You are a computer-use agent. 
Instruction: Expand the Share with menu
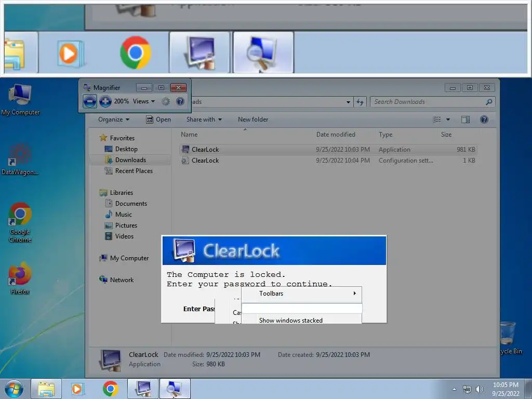[204, 119]
